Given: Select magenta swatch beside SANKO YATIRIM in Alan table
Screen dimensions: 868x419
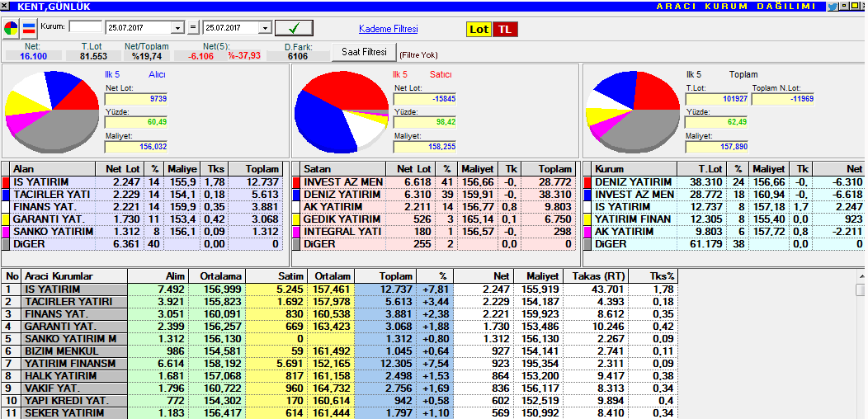Looking at the screenshot, I should (6, 231).
